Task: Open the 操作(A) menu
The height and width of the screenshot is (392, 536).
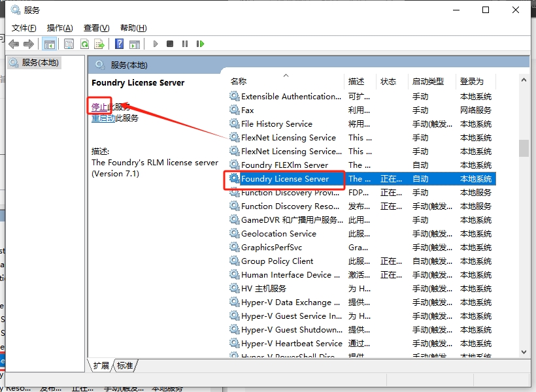Action: pos(59,27)
